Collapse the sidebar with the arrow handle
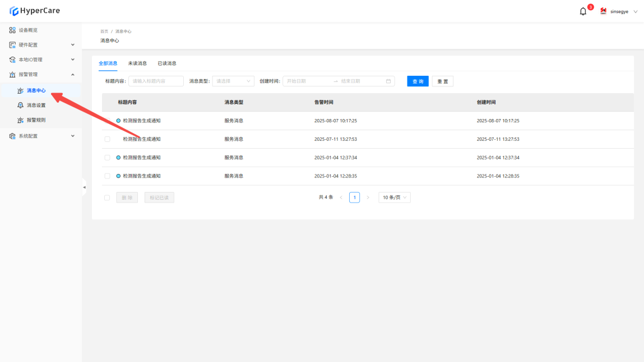This screenshot has height=362, width=644. [x=84, y=187]
